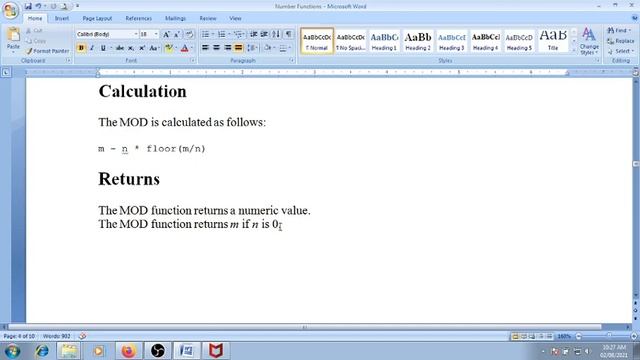Grow the font size
Screen dimensions: 640x360
(166, 34)
